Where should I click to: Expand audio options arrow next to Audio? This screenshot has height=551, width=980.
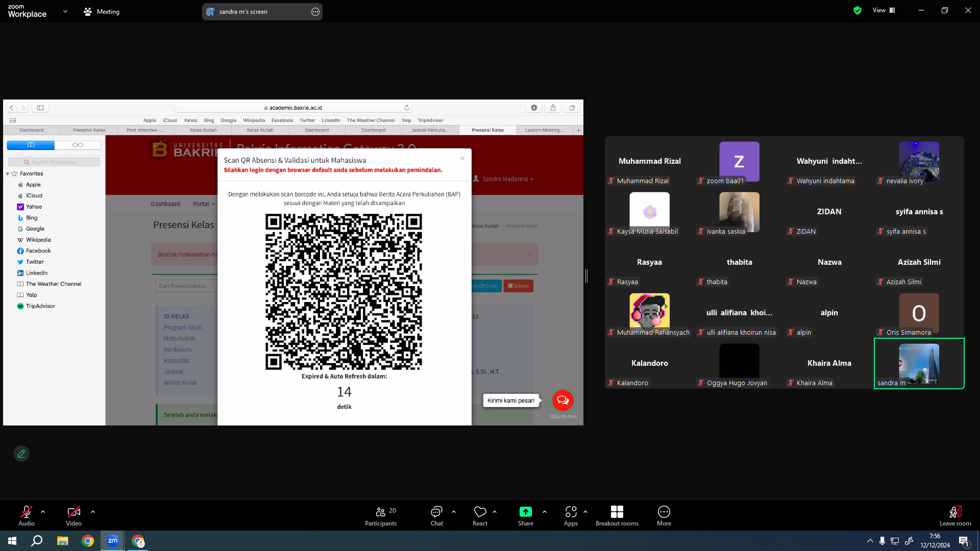(43, 511)
